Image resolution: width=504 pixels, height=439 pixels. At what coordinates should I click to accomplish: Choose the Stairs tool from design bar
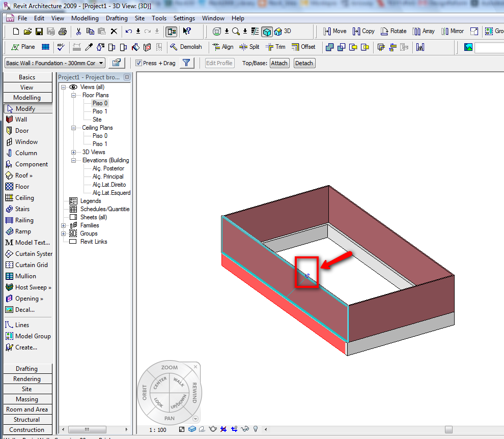[x=22, y=209]
